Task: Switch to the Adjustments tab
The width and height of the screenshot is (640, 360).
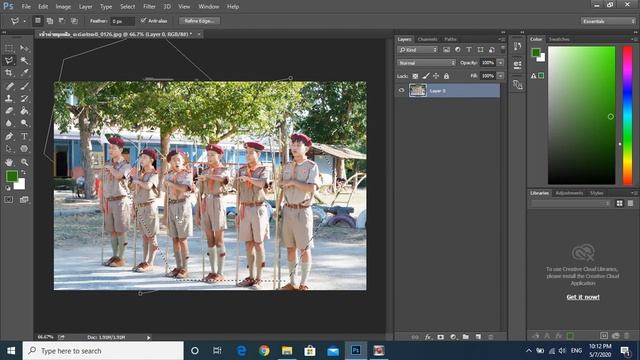Action: point(569,193)
